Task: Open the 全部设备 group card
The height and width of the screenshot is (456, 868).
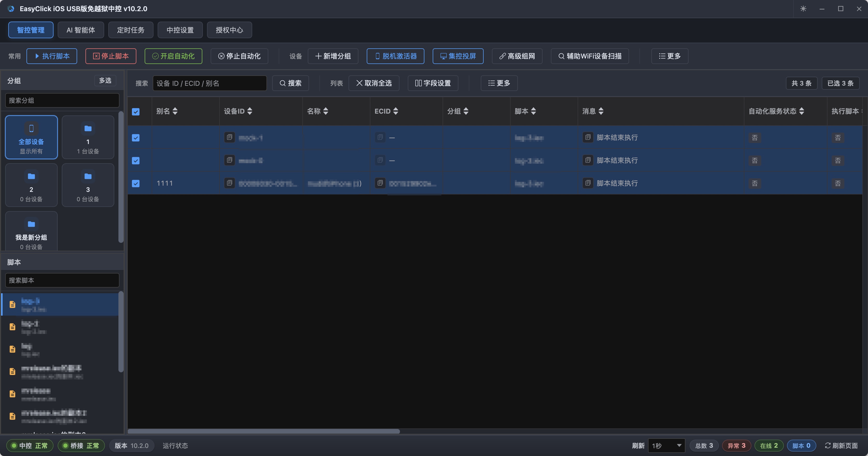Action: [x=31, y=137]
